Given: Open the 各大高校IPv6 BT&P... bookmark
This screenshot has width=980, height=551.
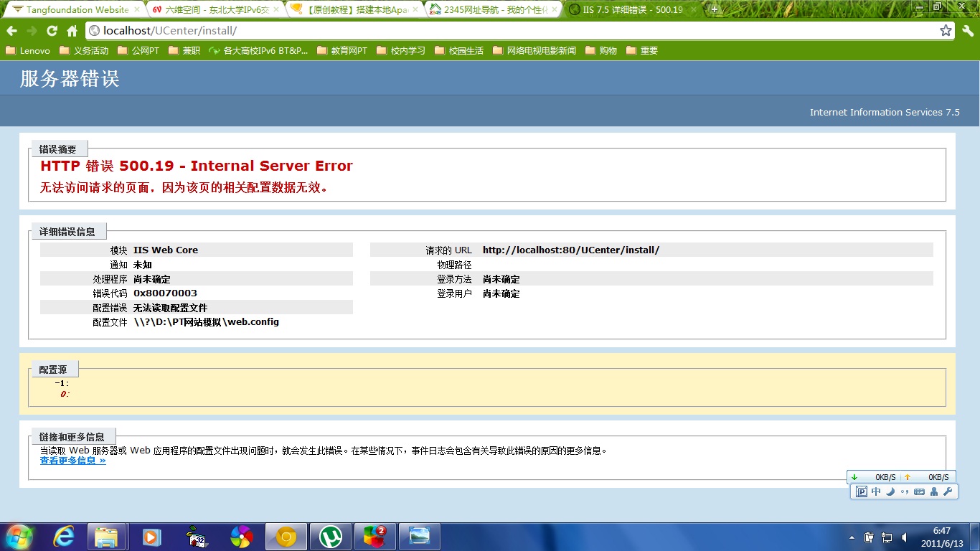Looking at the screenshot, I should coord(258,51).
